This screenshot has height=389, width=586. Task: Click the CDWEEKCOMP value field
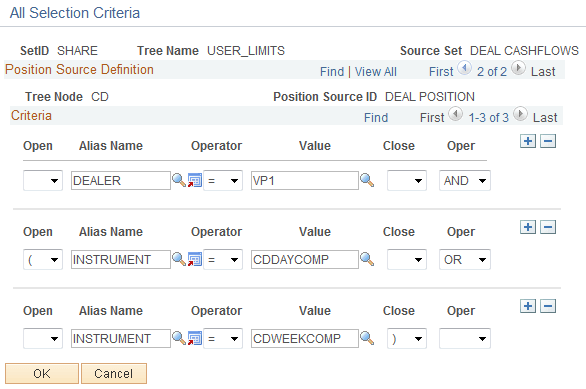305,339
